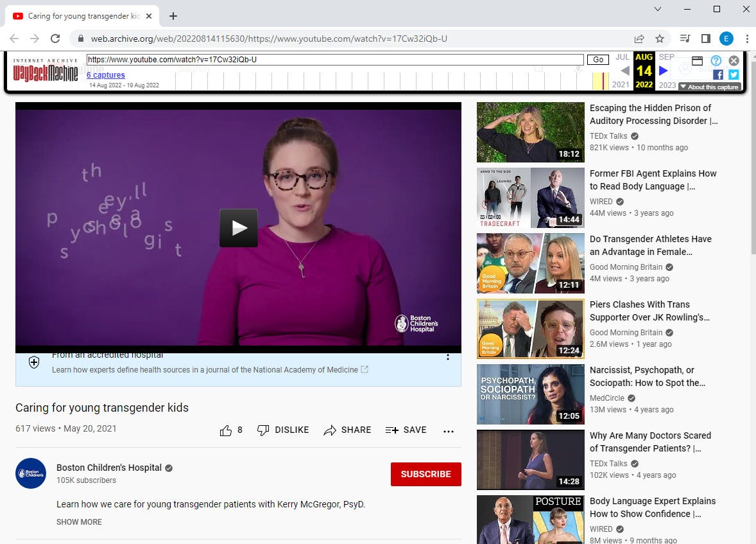
Task: Click WIRED channel under FBI Agent video
Action: click(601, 201)
